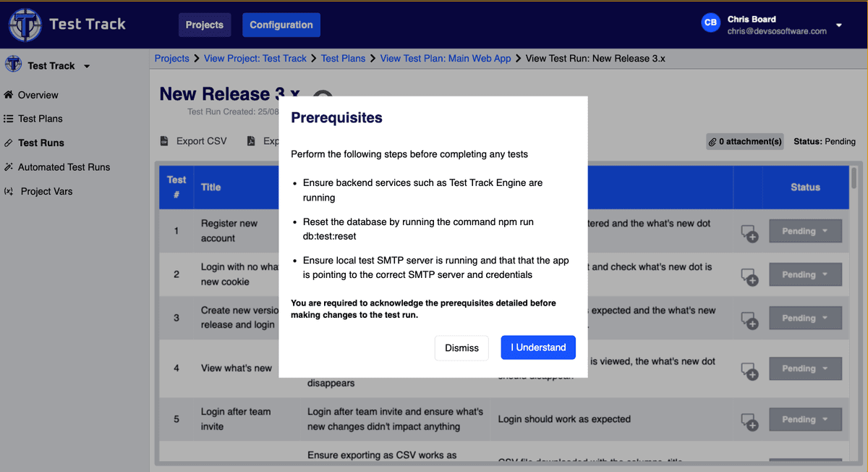Dismiss the Prerequisites dialog
Image resolution: width=868 pixels, height=472 pixels.
(461, 348)
